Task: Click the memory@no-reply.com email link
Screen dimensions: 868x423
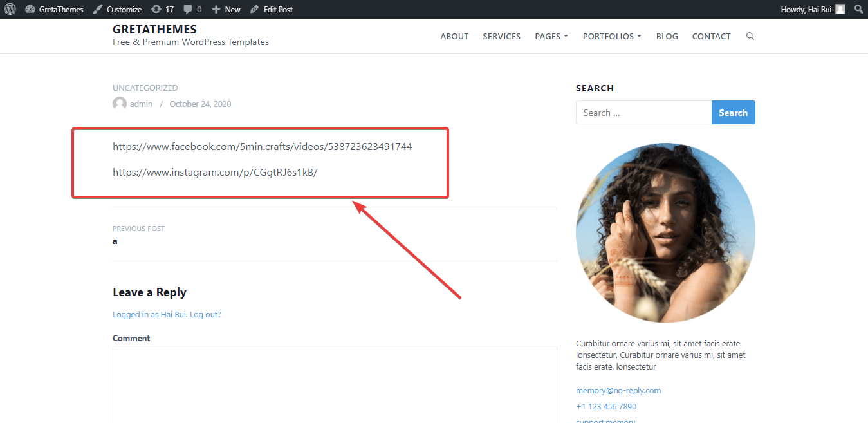Action: [618, 390]
